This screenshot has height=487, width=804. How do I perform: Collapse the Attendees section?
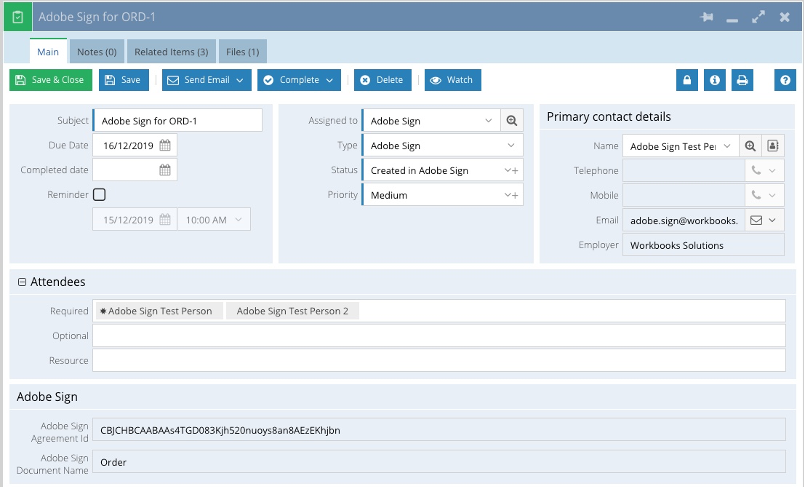[22, 282]
